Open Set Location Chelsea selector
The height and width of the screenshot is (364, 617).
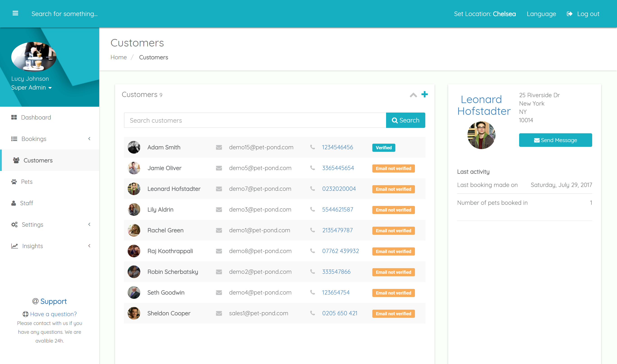click(485, 14)
